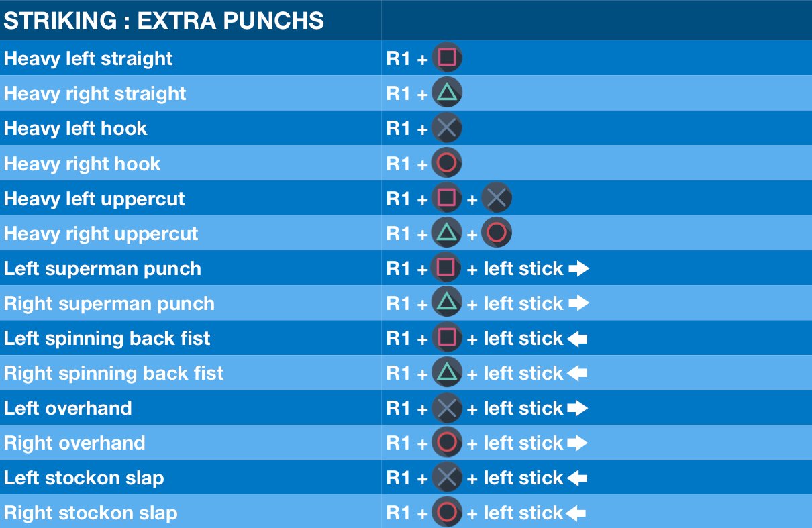Click the square icon in Heavy left straight row
The width and height of the screenshot is (812, 528).
(447, 58)
